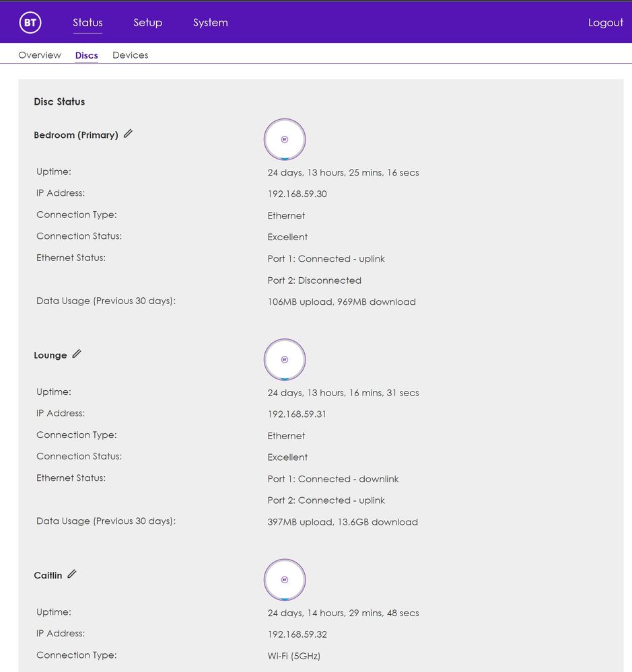Go to the System menu

point(210,23)
